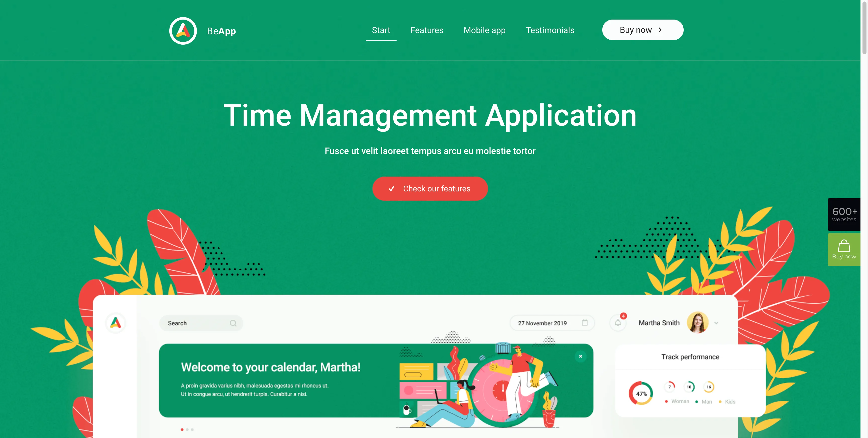868x438 pixels.
Task: Toggle the Martha Smith profile dropdown
Action: [719, 323]
